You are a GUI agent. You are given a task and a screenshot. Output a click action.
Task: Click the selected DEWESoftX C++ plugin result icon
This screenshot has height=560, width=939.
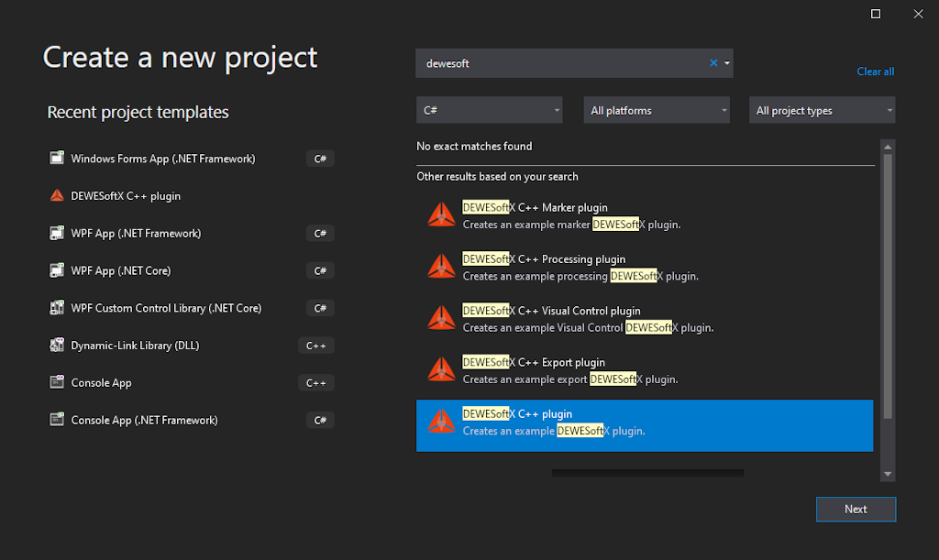tap(441, 422)
